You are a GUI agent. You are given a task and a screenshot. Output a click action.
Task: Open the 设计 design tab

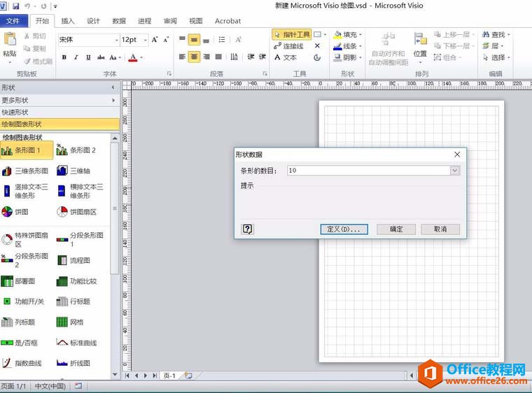tap(93, 21)
